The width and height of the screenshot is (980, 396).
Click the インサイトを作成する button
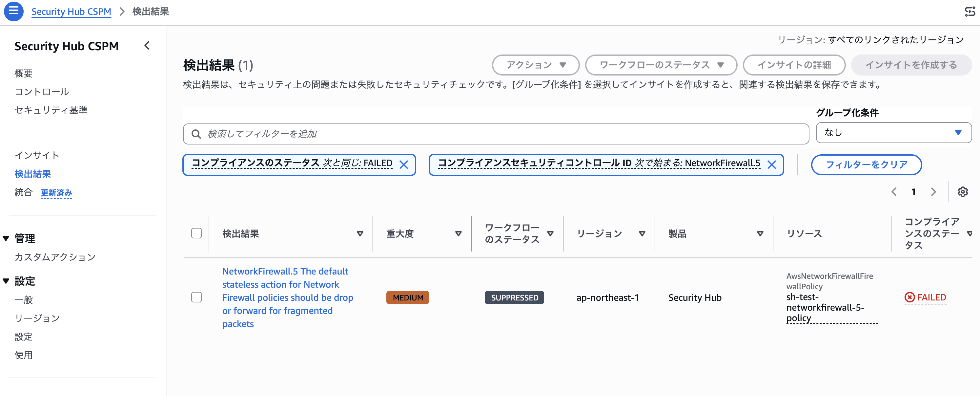911,65
